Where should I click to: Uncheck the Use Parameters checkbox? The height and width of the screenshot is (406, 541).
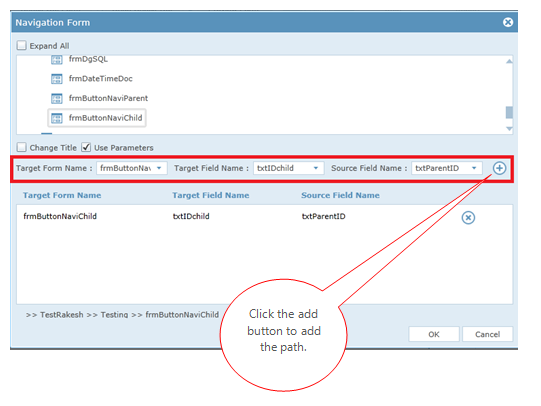[x=86, y=147]
